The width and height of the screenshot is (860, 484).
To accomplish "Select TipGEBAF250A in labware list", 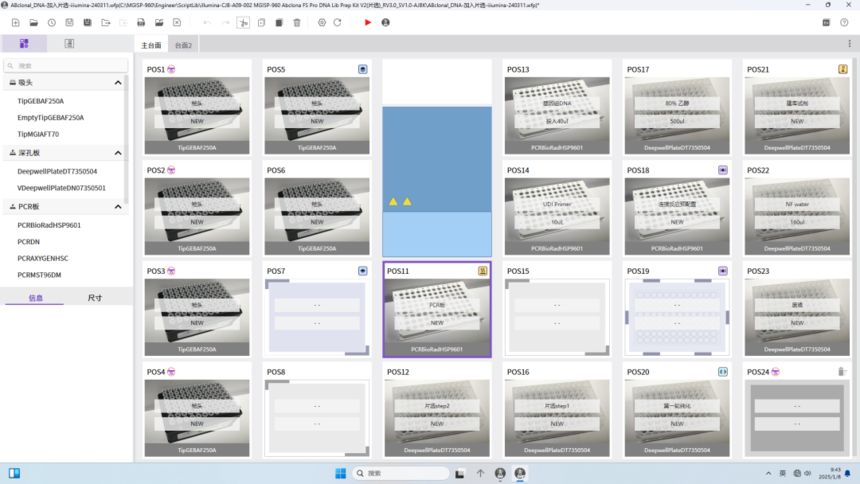I will click(41, 101).
